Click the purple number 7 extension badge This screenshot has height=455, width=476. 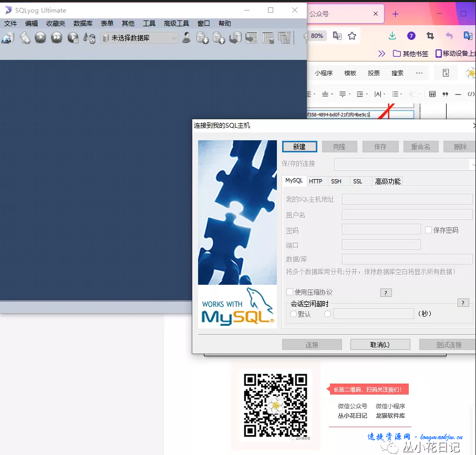tap(411, 36)
